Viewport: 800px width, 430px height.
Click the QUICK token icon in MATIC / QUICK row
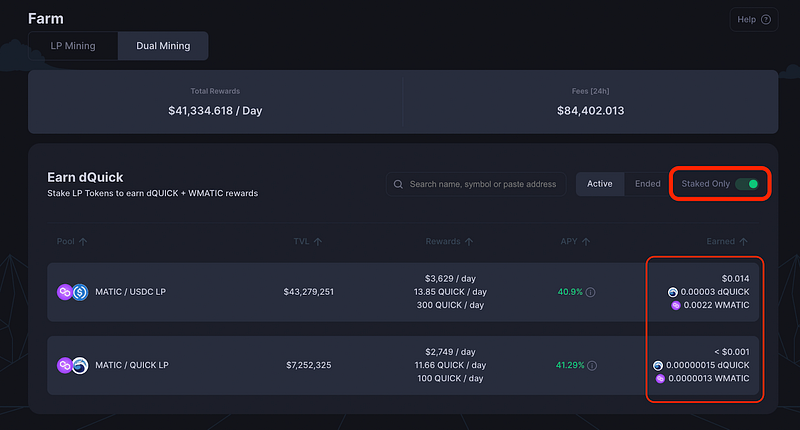(x=80, y=365)
